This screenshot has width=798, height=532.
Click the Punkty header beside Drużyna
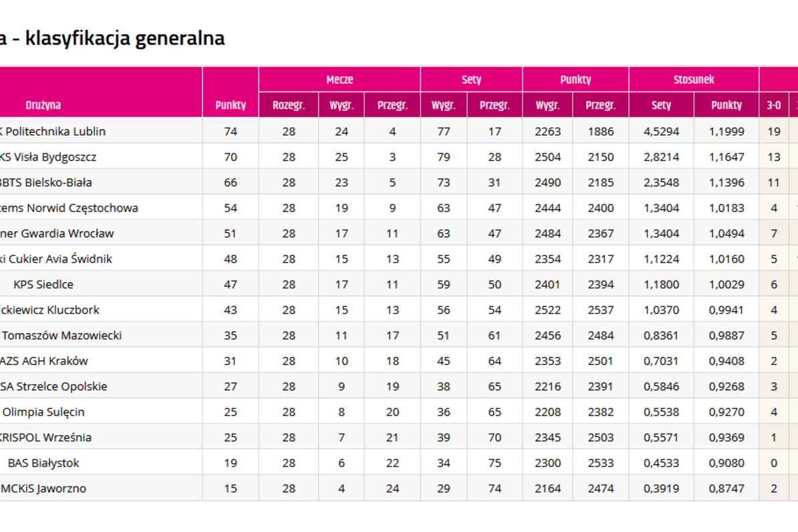tap(231, 105)
